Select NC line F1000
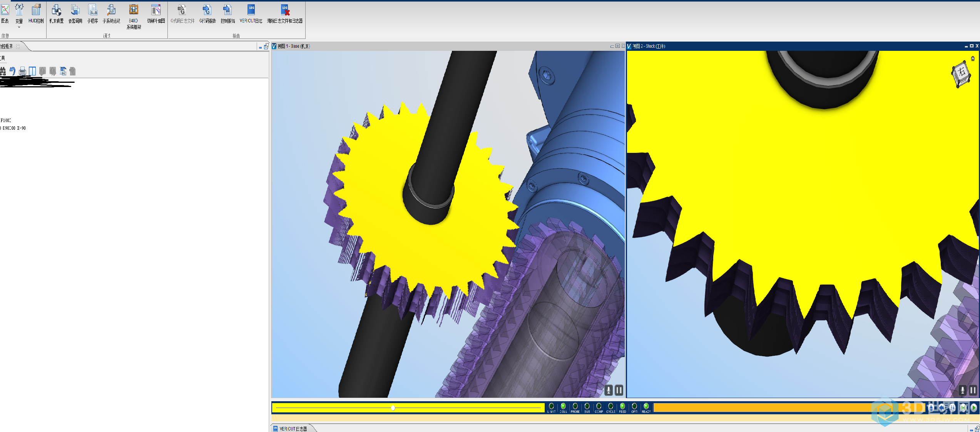The width and height of the screenshot is (980, 432). (x=5, y=121)
